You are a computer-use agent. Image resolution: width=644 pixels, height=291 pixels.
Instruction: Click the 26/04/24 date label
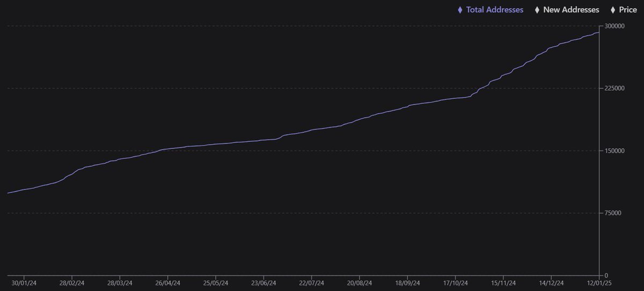click(167, 283)
